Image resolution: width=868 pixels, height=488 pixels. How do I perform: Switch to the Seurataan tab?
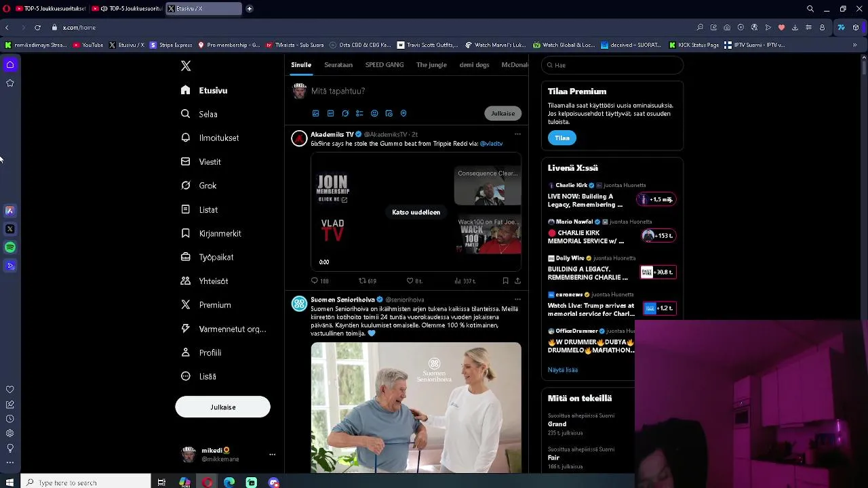tap(338, 65)
